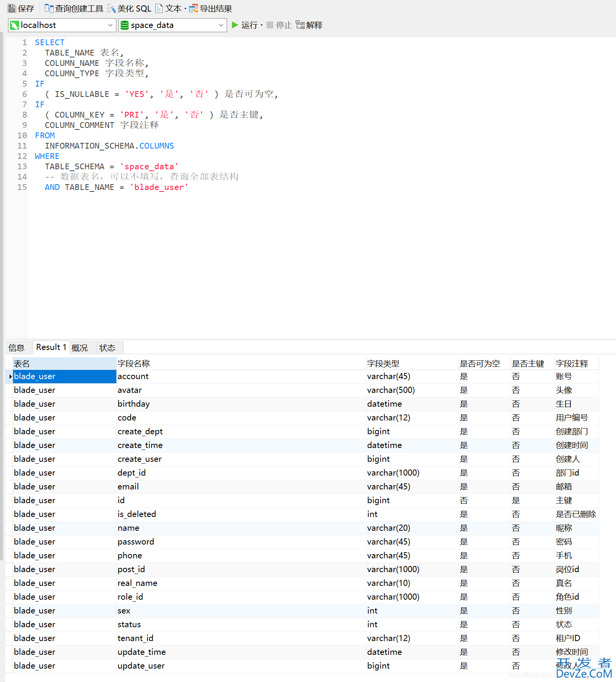Click the row indicator arrow beside account row

click(x=10, y=376)
